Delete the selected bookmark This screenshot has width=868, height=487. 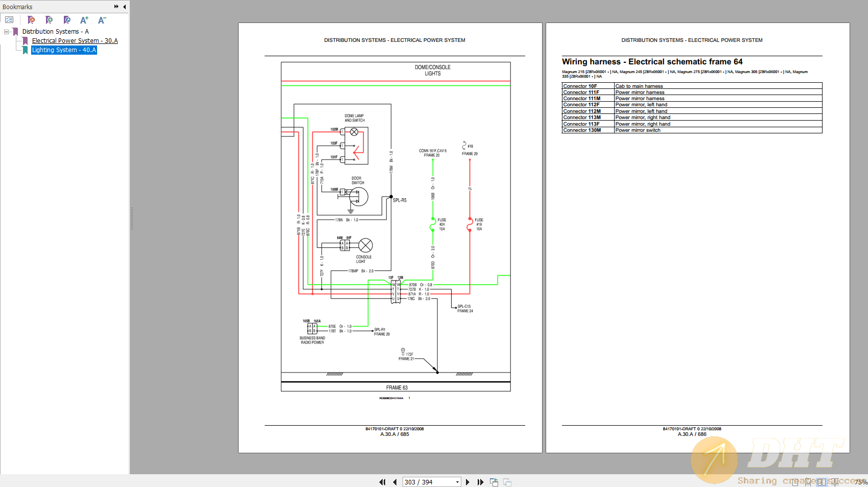point(31,19)
